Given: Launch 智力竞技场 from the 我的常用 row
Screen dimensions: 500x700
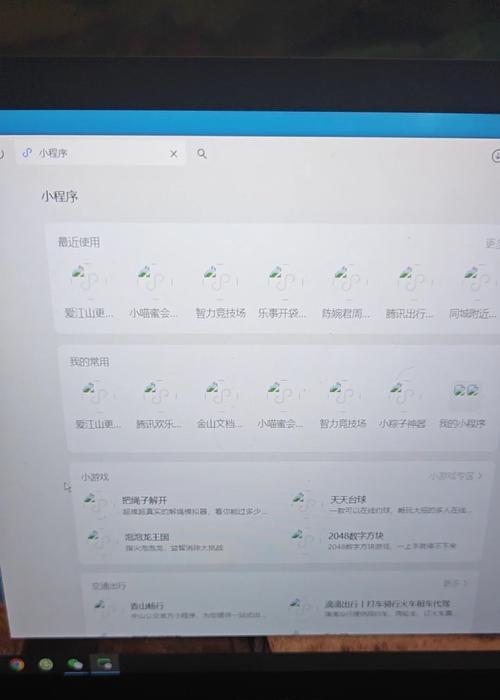Looking at the screenshot, I should 343,404.
